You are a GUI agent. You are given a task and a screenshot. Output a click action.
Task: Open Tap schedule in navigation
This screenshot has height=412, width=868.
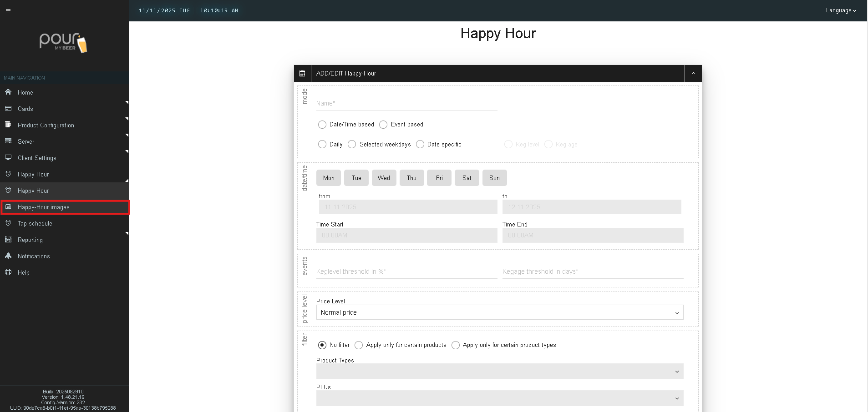(x=35, y=224)
